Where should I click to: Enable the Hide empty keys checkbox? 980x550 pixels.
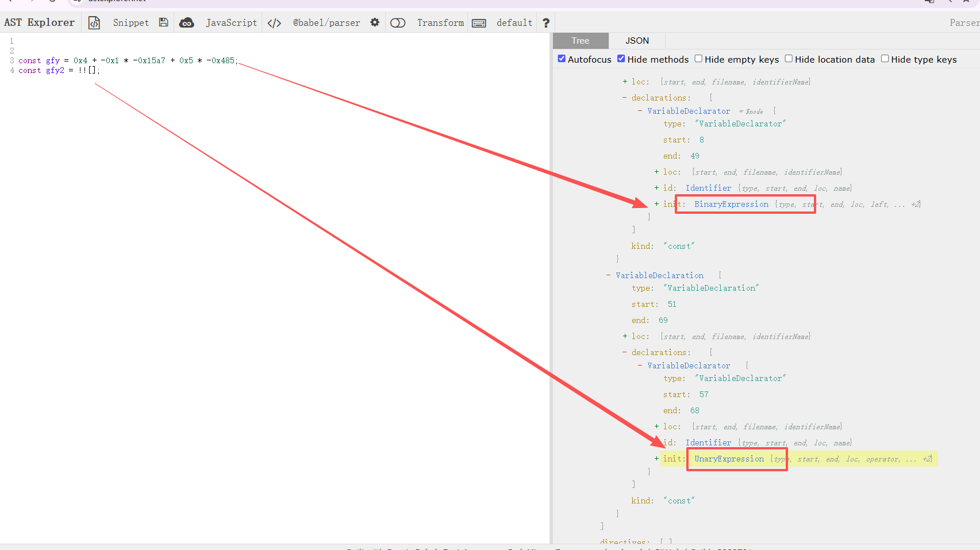click(x=698, y=59)
